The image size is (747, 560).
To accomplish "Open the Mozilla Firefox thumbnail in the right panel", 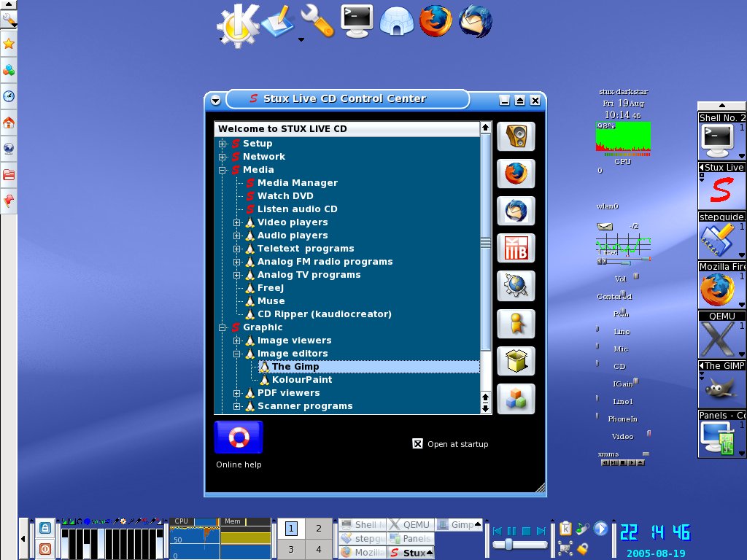I will (721, 285).
